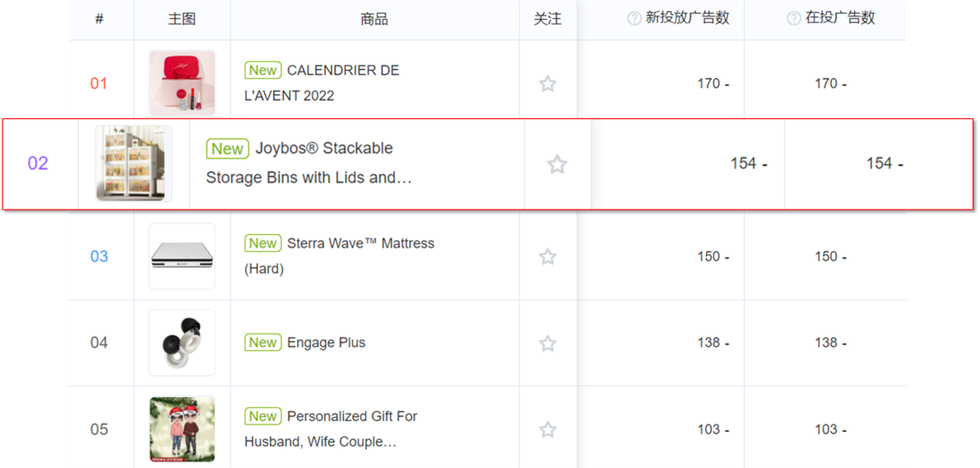Open Sterra Wave Mattress (Hard) product link
Screen dimensions: 980x468
(x=339, y=256)
